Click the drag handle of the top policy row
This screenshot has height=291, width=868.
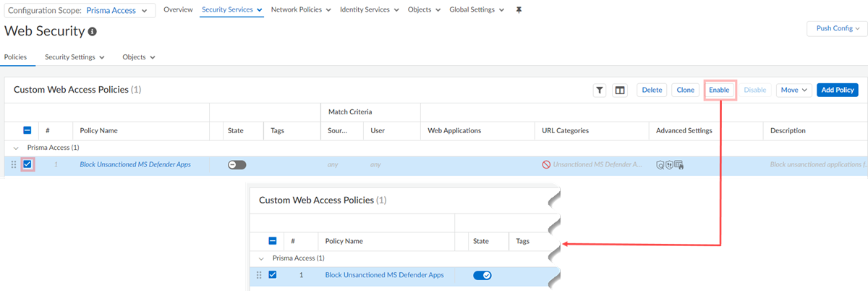tap(13, 164)
